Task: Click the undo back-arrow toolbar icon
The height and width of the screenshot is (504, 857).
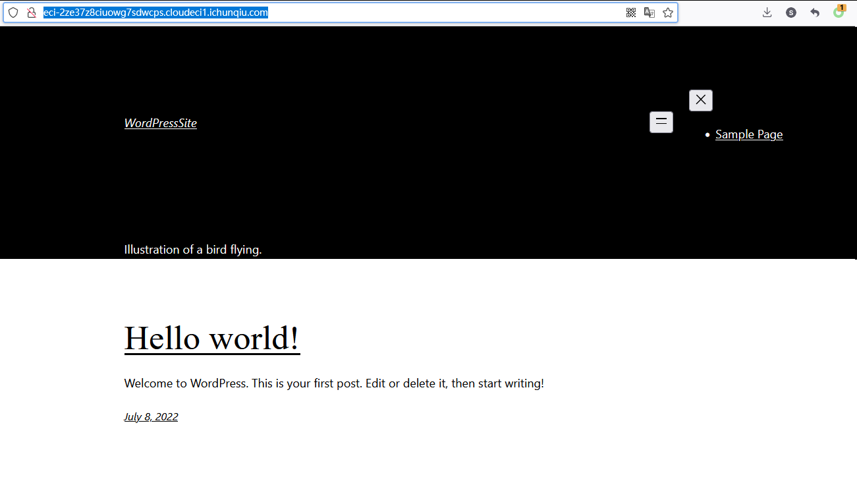Action: 815,13
